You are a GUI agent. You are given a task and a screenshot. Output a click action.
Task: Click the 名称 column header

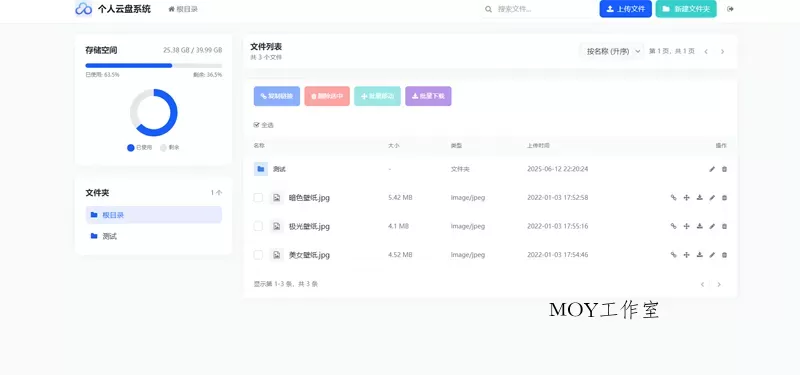coord(259,145)
